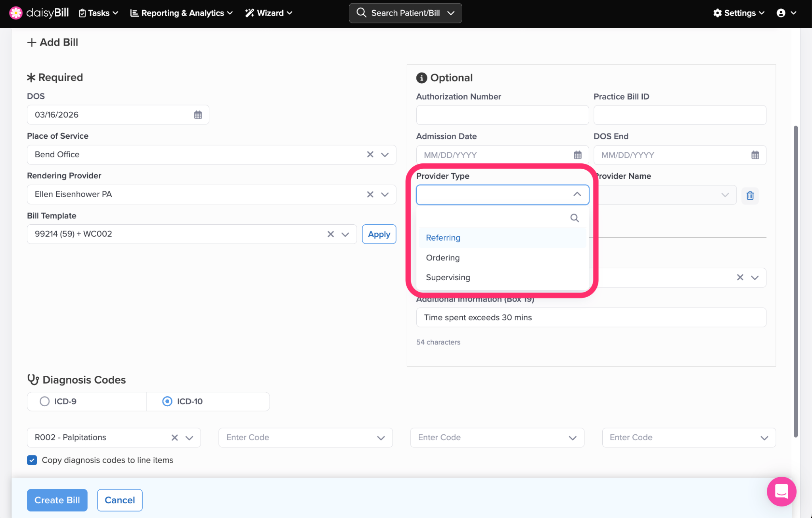
Task: Uncheck Copy diagnosis codes to line items
Action: click(x=32, y=460)
